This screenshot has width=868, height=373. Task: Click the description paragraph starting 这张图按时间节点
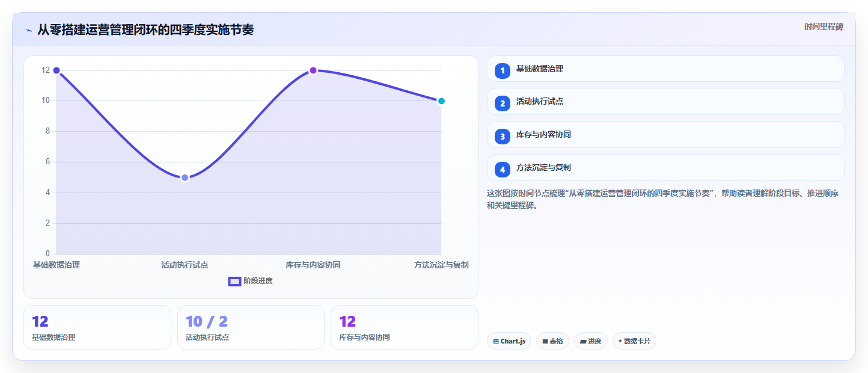click(665, 199)
